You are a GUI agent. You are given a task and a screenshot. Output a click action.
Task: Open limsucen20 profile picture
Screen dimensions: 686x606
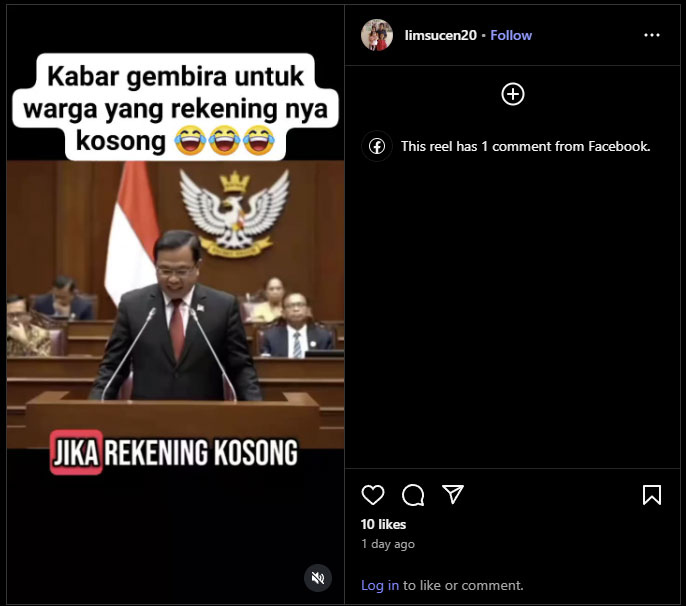[x=377, y=35]
